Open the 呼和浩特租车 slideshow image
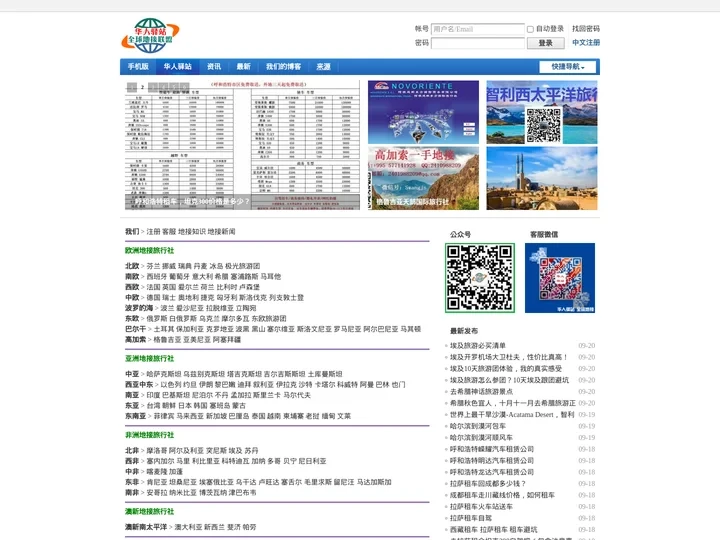Viewport: 720px width, 540px height. click(x=242, y=145)
